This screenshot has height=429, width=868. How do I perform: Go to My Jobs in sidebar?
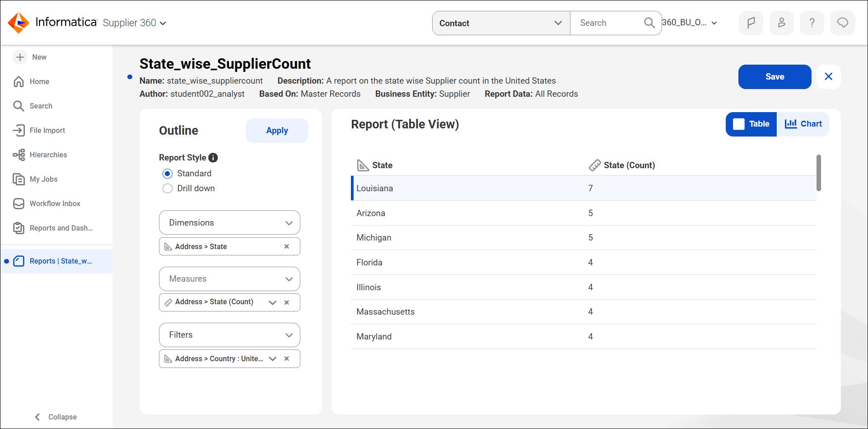point(44,179)
